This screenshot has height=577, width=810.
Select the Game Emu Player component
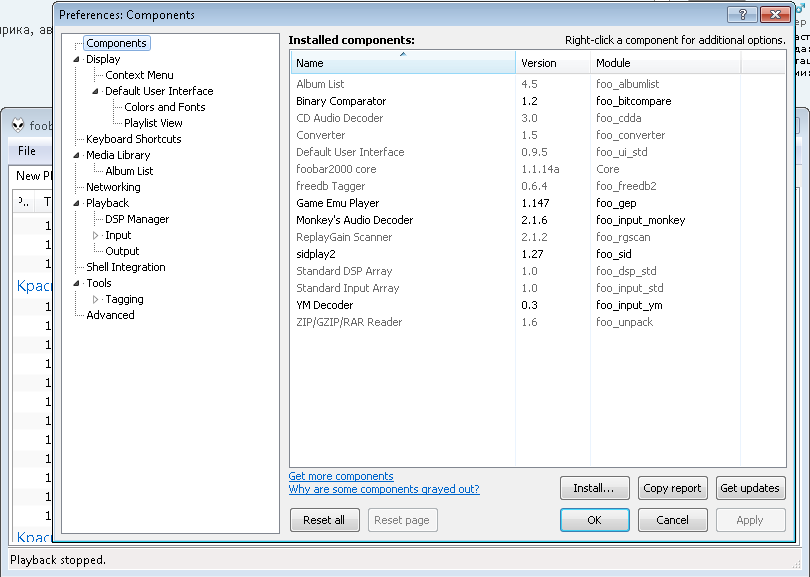click(337, 203)
